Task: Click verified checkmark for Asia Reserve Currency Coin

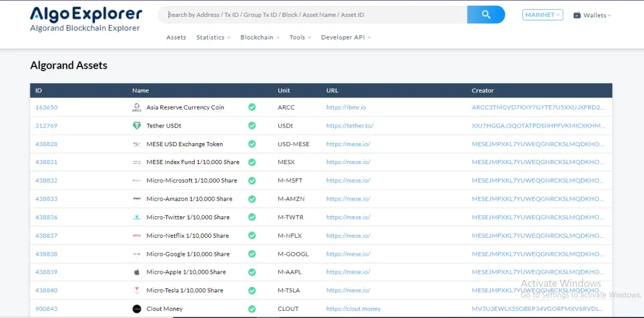Action: click(x=252, y=107)
